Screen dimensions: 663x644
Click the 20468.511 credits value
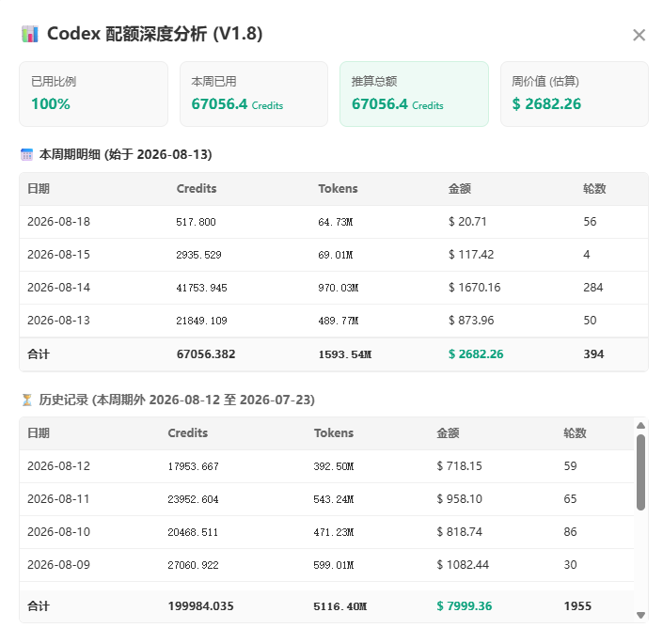(x=193, y=533)
